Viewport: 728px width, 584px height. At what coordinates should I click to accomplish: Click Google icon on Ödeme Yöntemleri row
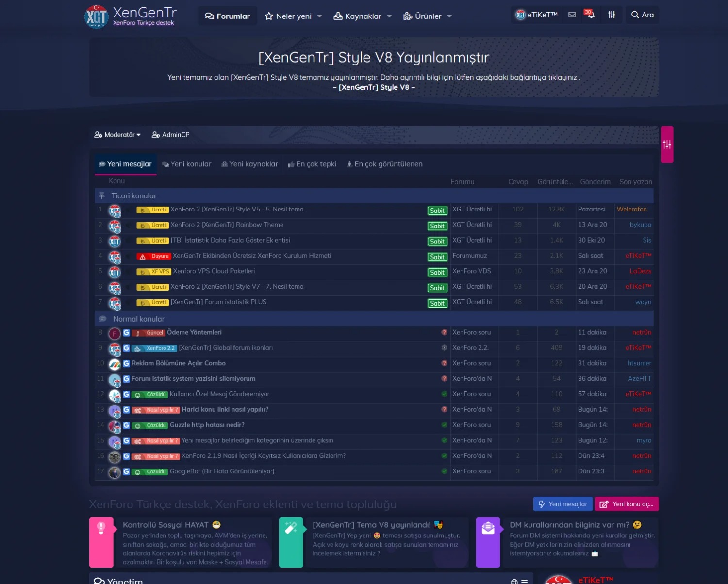126,333
